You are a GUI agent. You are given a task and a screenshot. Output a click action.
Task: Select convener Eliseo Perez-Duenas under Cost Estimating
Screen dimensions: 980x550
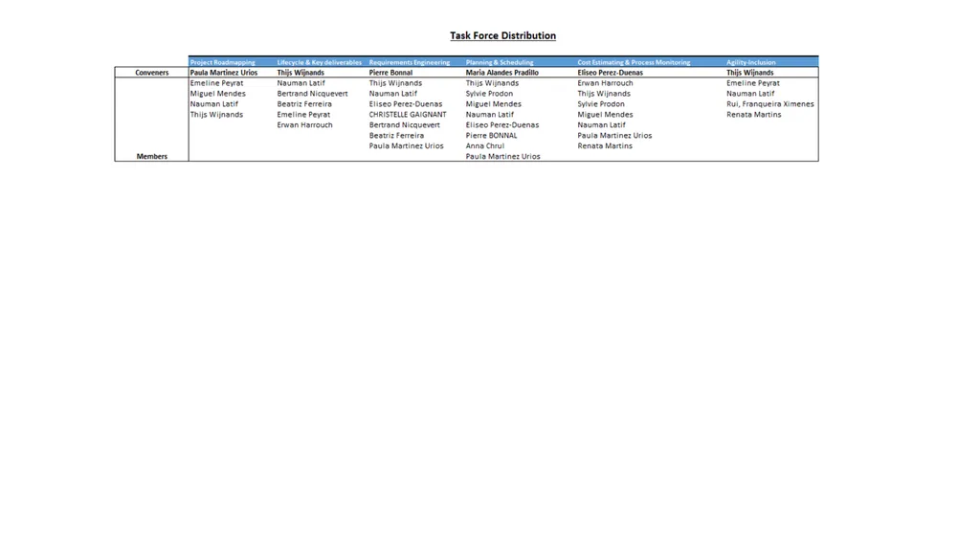(x=610, y=73)
